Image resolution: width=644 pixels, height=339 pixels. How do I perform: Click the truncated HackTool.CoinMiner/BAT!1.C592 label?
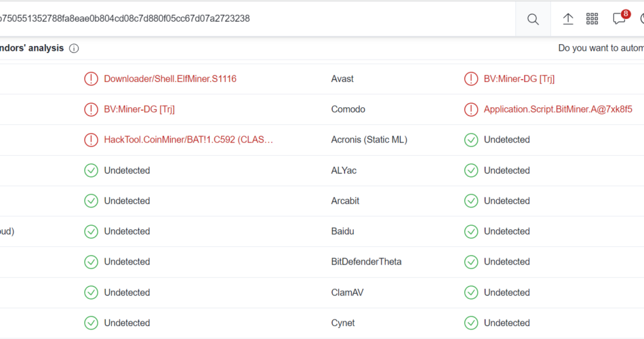[x=188, y=140]
